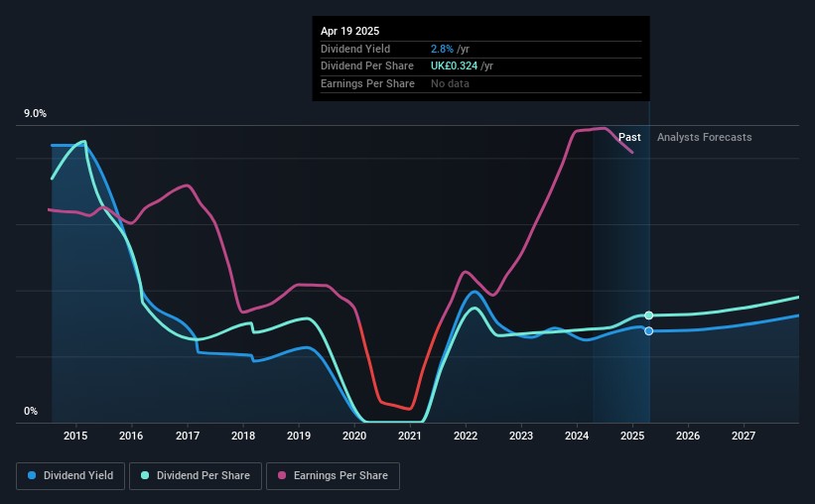Click the teal Dividend Per Share data marker

click(649, 315)
